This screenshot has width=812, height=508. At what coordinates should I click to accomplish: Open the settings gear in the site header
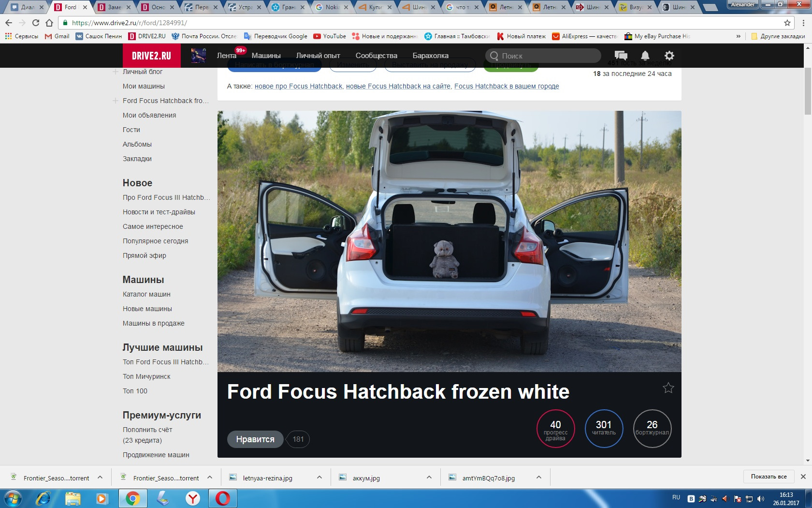click(x=669, y=56)
